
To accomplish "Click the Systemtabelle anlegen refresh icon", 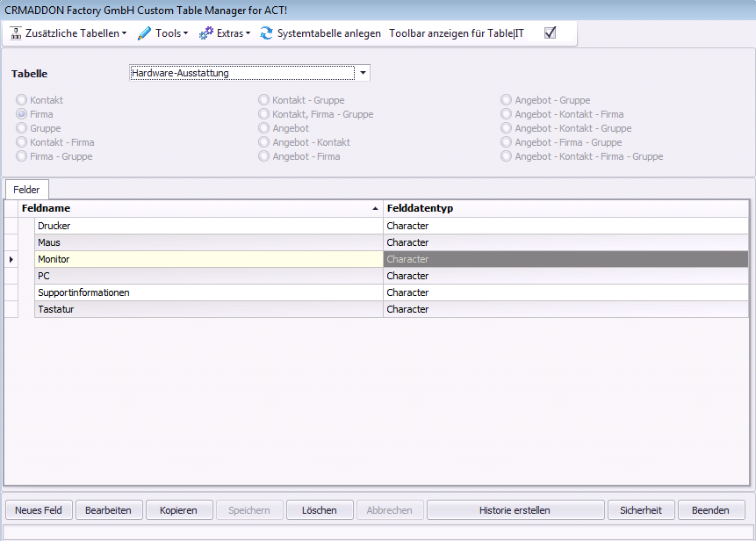I will pos(267,33).
